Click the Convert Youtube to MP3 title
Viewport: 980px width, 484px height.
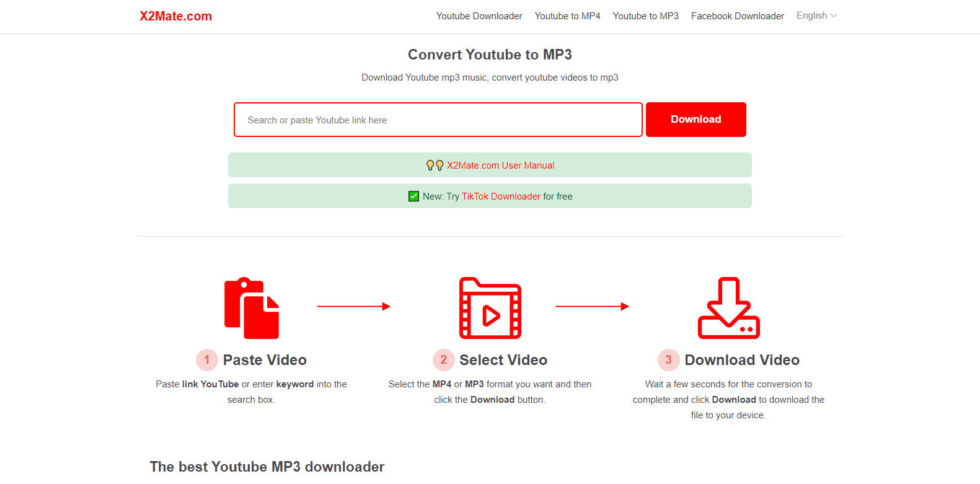490,55
